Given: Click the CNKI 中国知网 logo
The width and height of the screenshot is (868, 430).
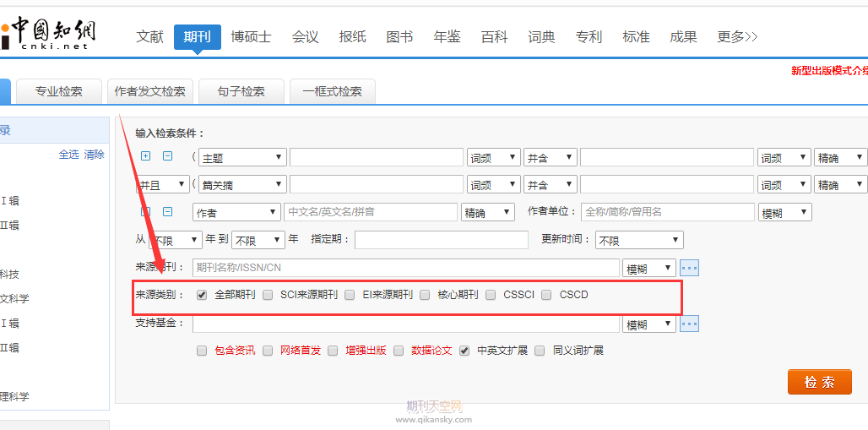Looking at the screenshot, I should click(x=49, y=34).
